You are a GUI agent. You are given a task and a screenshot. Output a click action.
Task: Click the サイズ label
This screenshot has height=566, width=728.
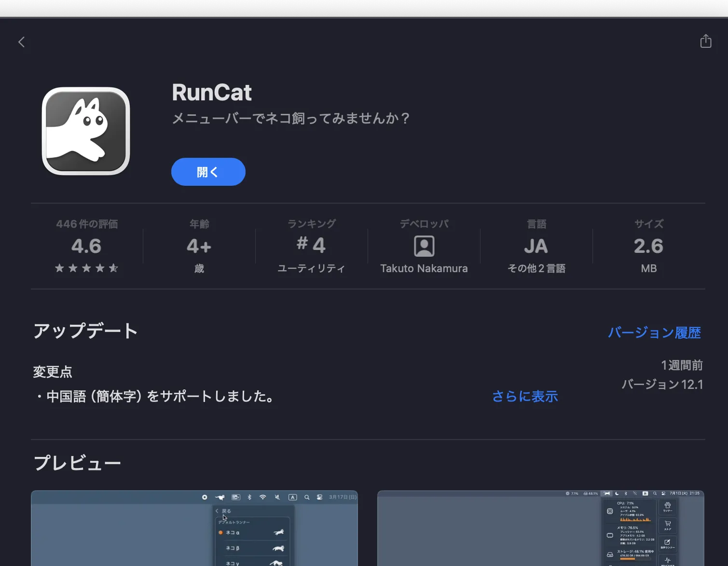[x=648, y=224]
